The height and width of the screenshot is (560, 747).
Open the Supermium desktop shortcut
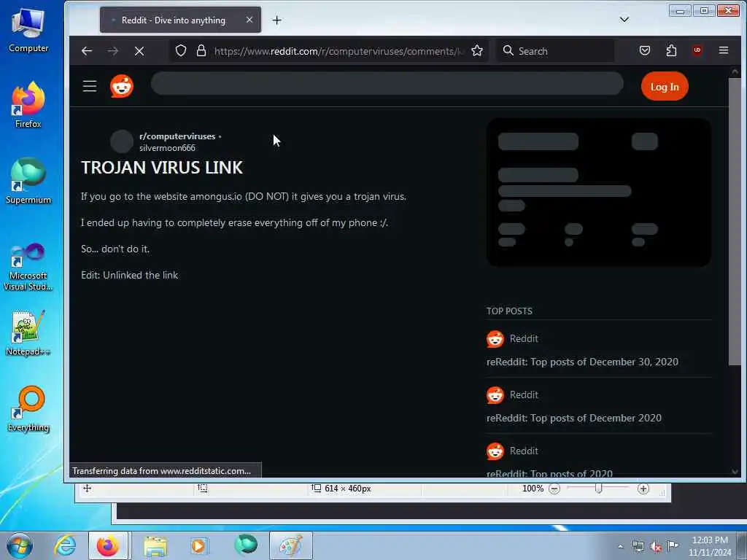28,181
